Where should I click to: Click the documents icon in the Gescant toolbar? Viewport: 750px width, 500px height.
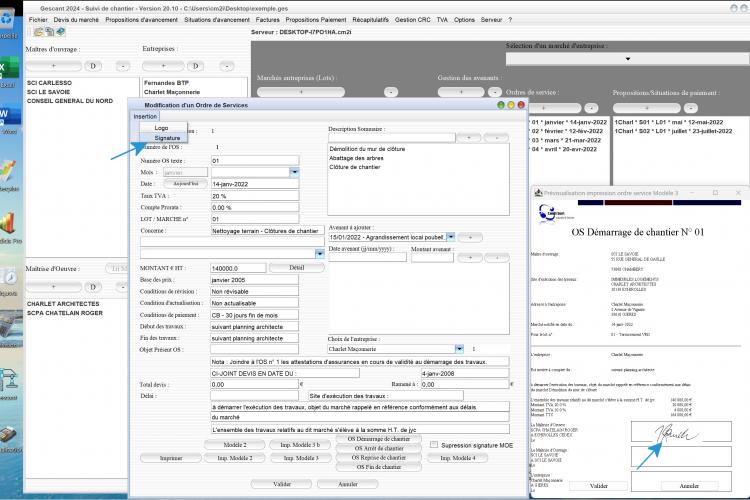[x=49, y=32]
